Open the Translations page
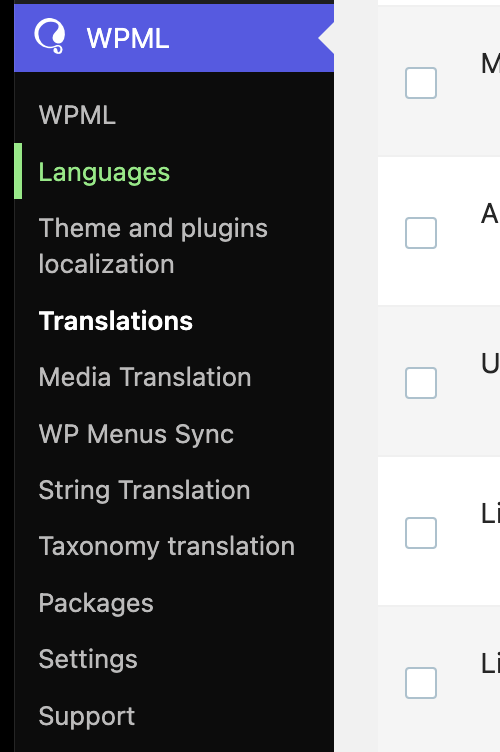This screenshot has width=500, height=752. pyautogui.click(x=116, y=321)
